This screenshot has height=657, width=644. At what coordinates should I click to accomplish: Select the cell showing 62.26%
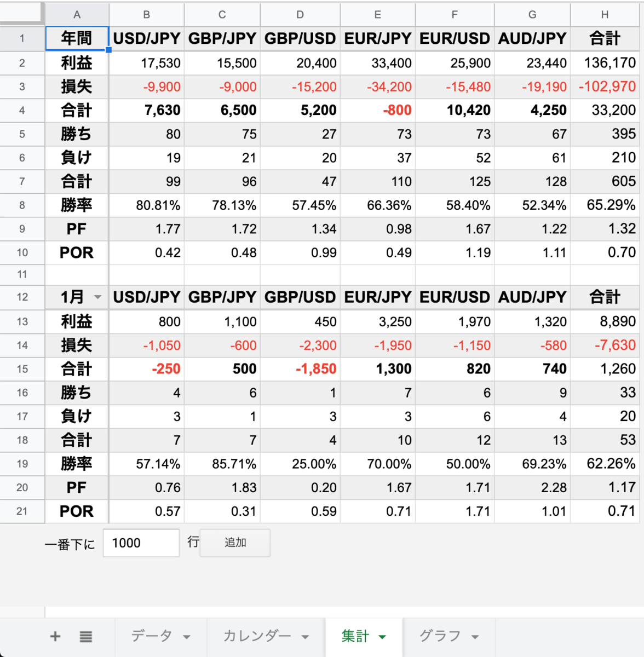[x=605, y=464]
